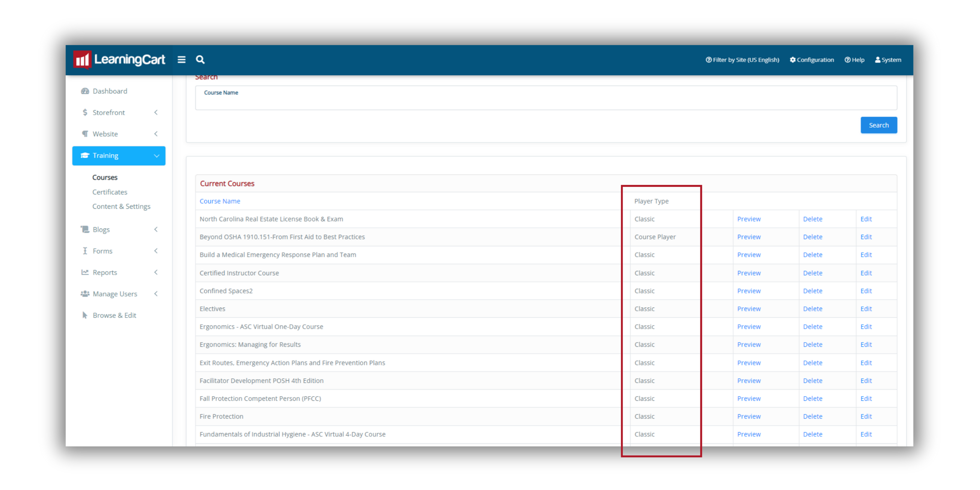Screen dimensions: 980x490
Task: Select the 'Course Player' player type cell
Action: (655, 237)
